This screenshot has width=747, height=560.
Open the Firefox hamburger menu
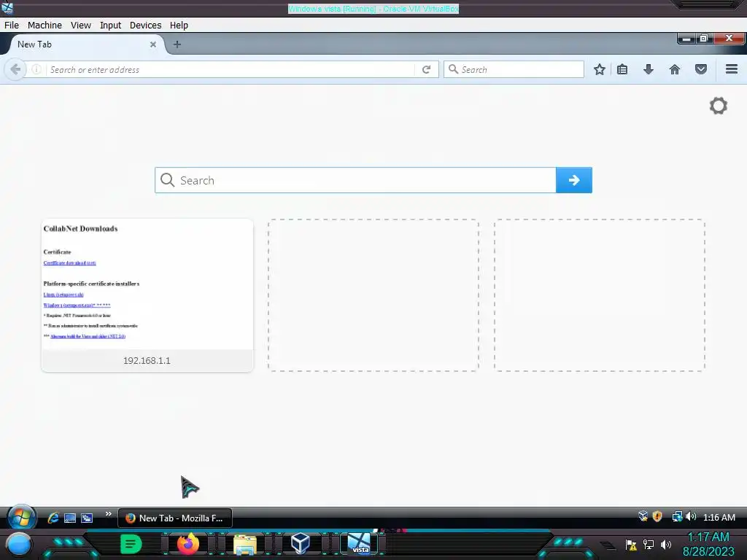[732, 69]
